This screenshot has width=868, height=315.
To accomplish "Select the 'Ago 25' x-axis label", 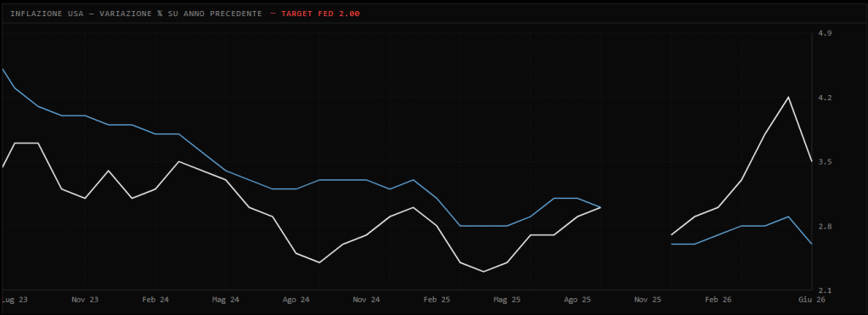I will pos(578,300).
